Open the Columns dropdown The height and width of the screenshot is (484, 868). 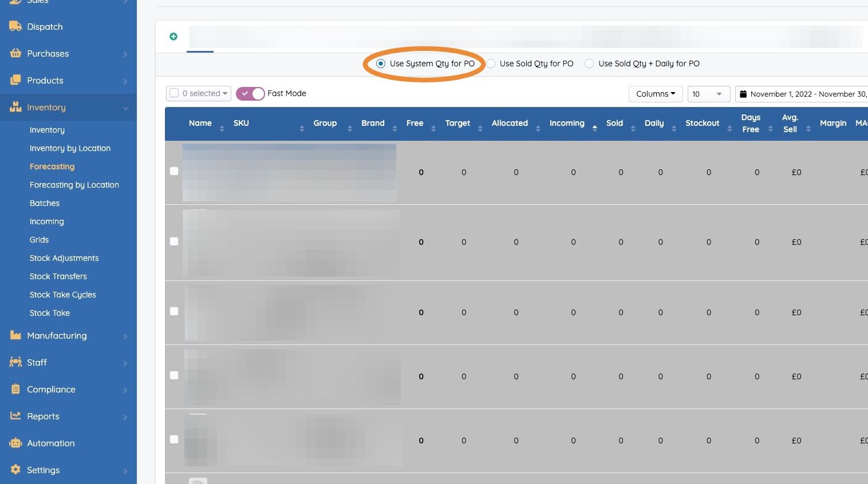[x=656, y=94]
